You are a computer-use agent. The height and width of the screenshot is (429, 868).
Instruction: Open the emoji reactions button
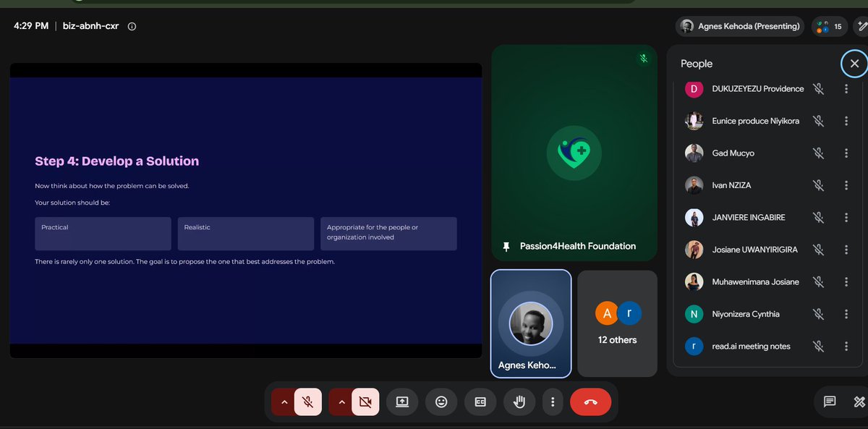point(441,402)
